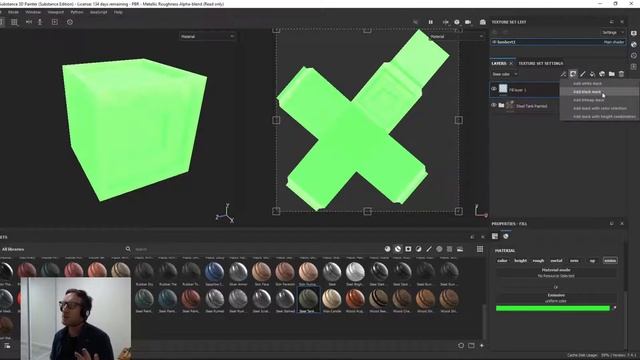Choose Add mask with height combination
The height and width of the screenshot is (360, 640).
click(604, 116)
